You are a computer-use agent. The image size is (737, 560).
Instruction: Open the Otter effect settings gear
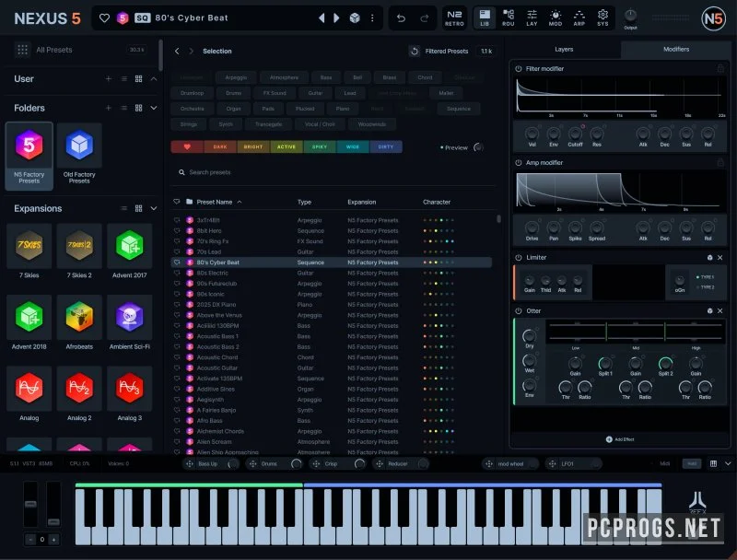pos(709,311)
